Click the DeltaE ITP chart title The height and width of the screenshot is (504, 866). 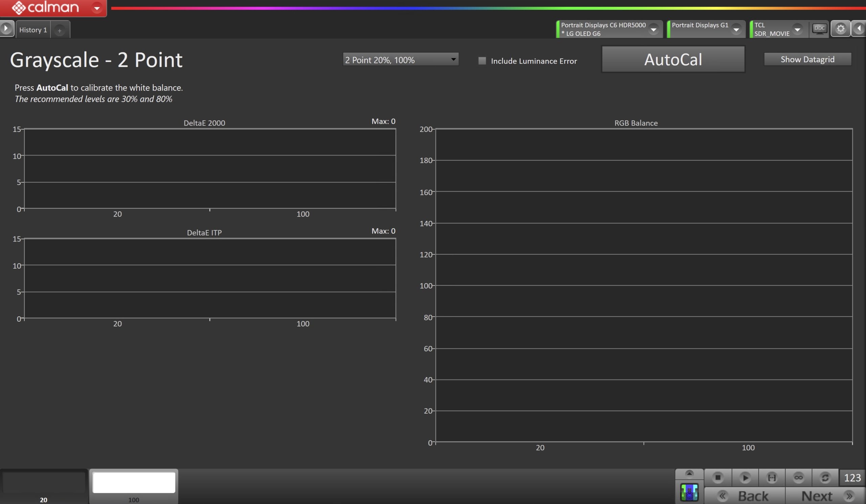click(204, 233)
